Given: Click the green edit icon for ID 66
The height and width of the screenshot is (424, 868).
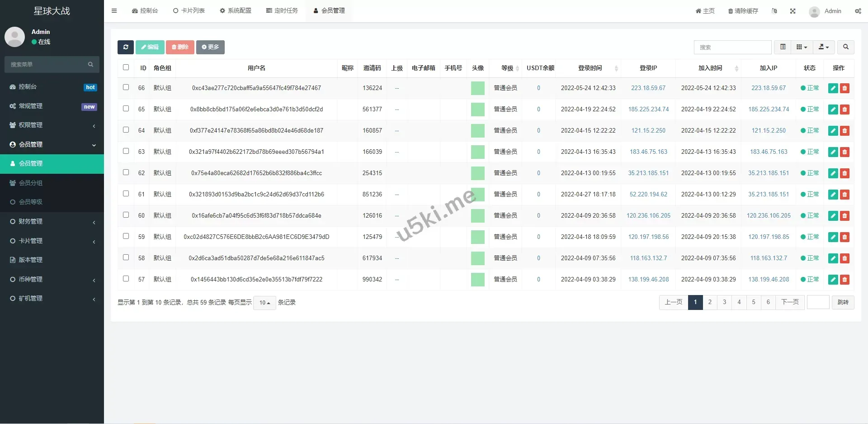Looking at the screenshot, I should click(x=833, y=88).
